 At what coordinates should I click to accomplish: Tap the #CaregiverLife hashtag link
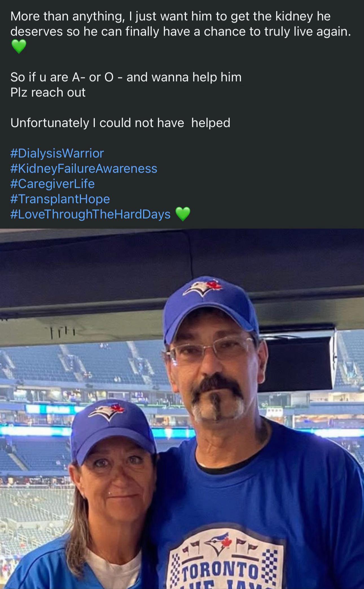tap(52, 184)
